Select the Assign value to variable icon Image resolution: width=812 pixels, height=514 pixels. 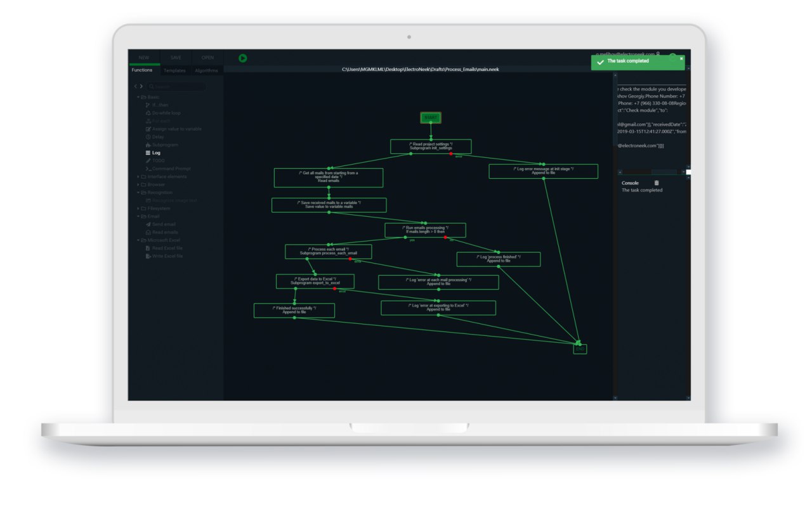[x=148, y=129]
